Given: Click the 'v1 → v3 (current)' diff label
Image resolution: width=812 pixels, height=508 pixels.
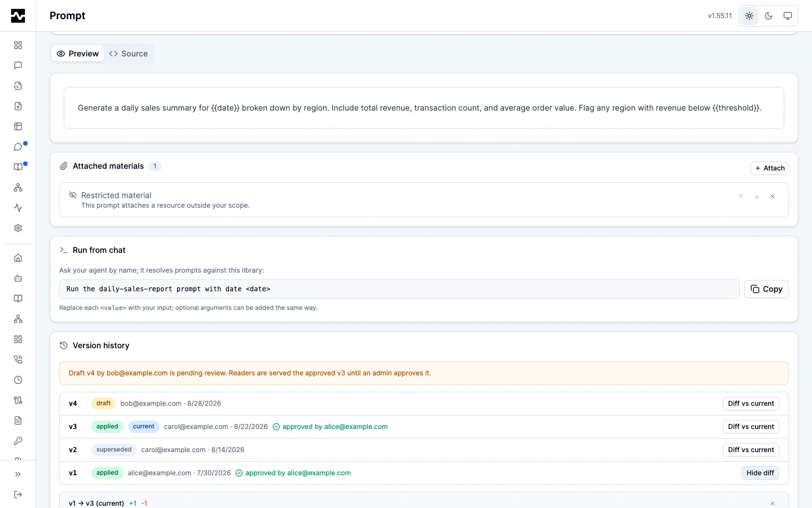Looking at the screenshot, I should (x=96, y=503).
